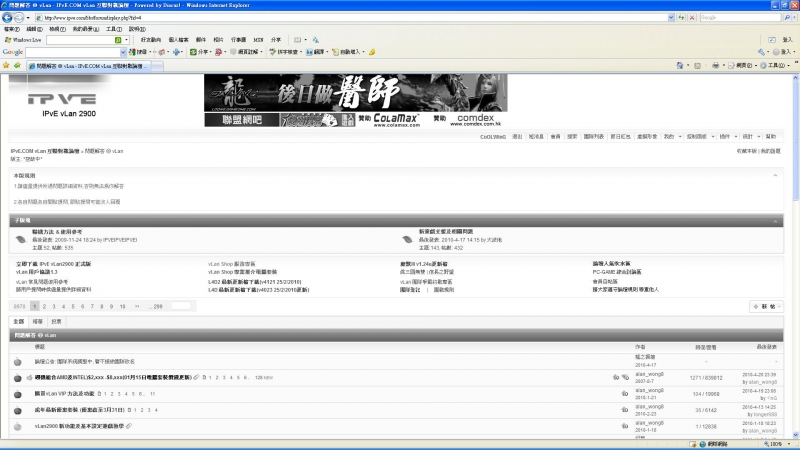The height and width of the screenshot is (450, 800).
Task: Click the comdex sponsor logo
Action: (476, 120)
